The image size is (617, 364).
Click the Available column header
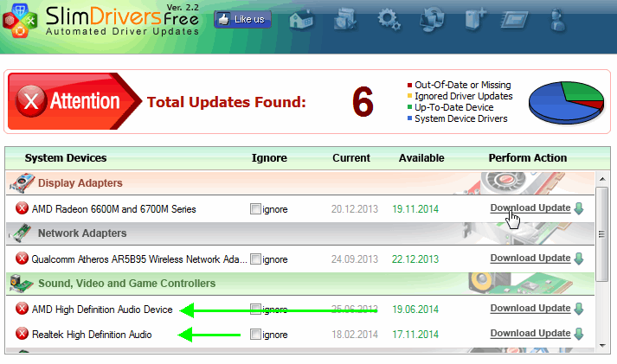click(421, 158)
